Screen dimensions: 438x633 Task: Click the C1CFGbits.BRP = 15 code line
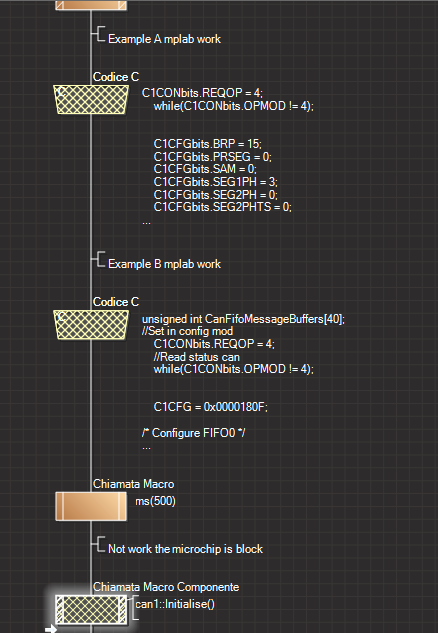(207, 144)
